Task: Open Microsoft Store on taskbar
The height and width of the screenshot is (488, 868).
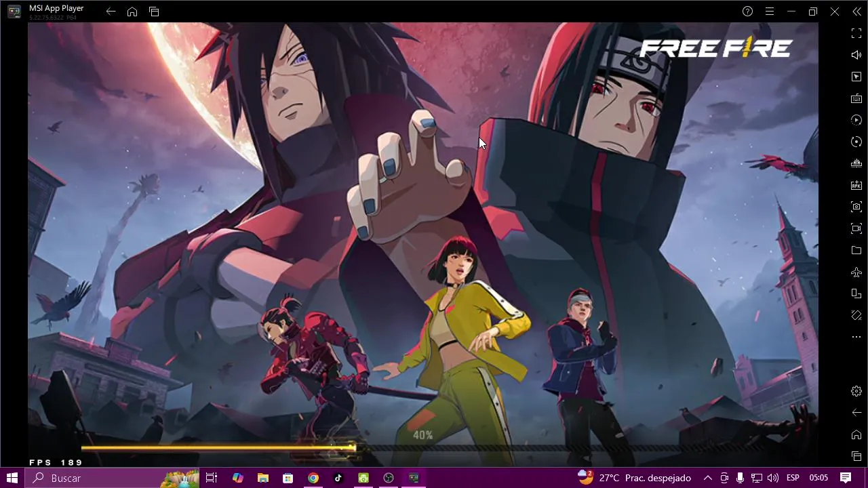Action: [288, 478]
